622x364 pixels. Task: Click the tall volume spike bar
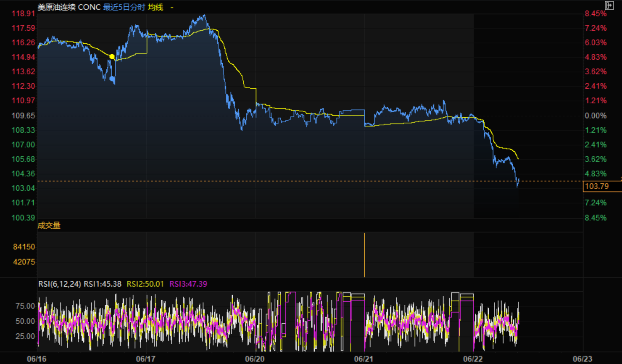coord(364,255)
